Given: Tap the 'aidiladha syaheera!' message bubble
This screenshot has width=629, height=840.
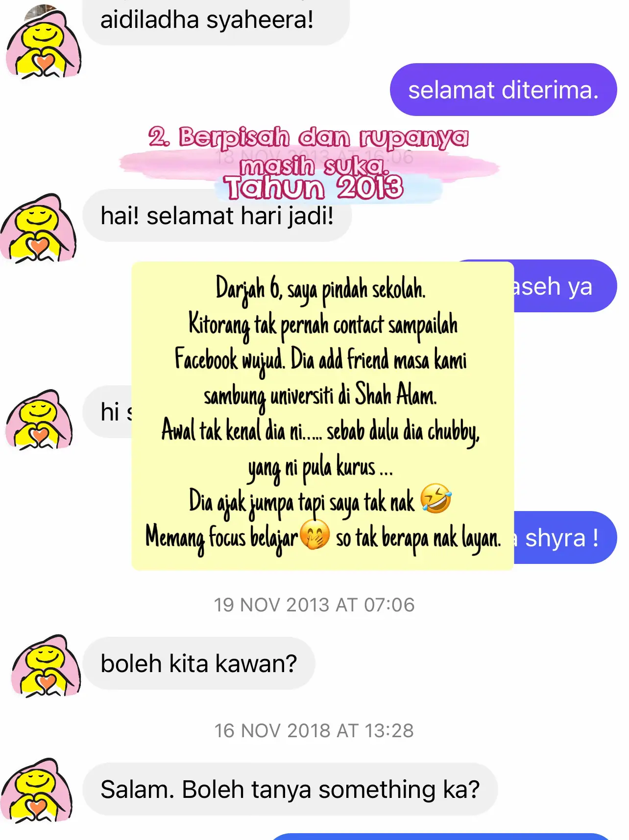Looking at the screenshot, I should tap(216, 22).
